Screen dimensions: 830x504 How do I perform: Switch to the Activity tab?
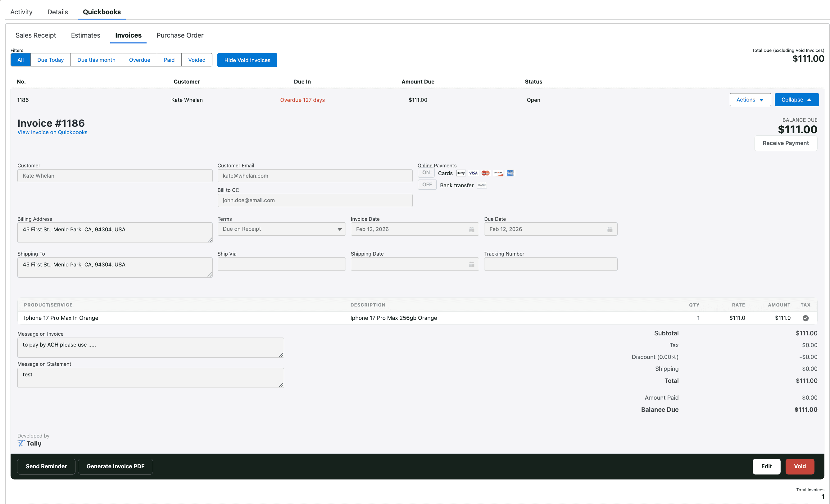point(21,12)
